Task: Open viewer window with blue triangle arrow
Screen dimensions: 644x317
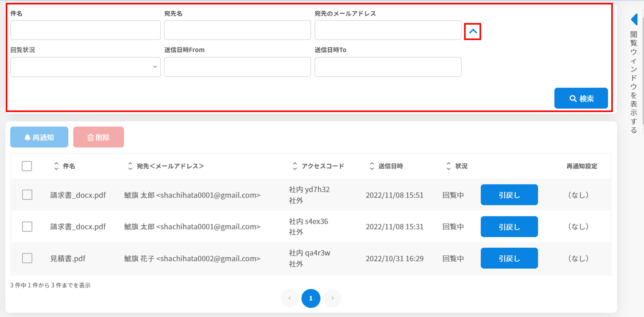Action: click(634, 19)
